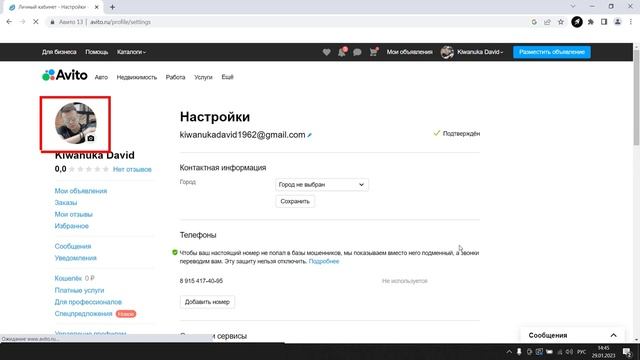
Task: Click the profile photo thumbnail
Action: point(76,123)
